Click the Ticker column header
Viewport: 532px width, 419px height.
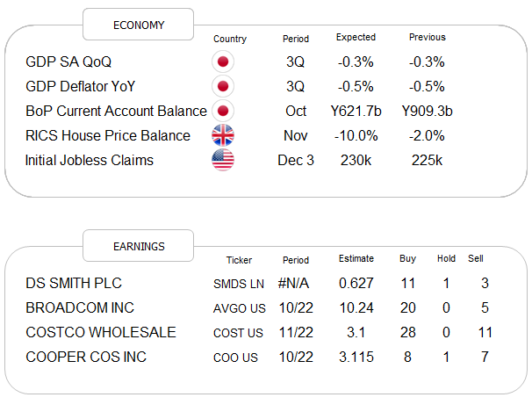[239, 260]
